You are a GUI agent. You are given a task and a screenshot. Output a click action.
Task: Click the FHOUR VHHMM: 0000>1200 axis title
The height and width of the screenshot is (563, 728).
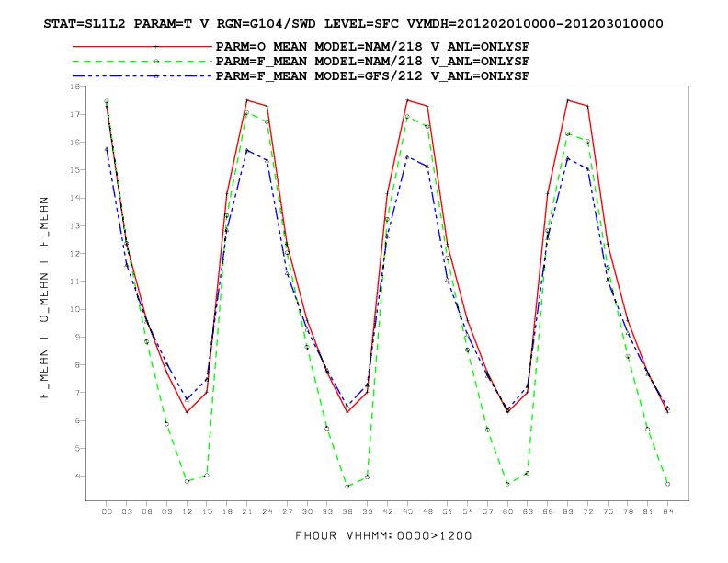(x=383, y=535)
